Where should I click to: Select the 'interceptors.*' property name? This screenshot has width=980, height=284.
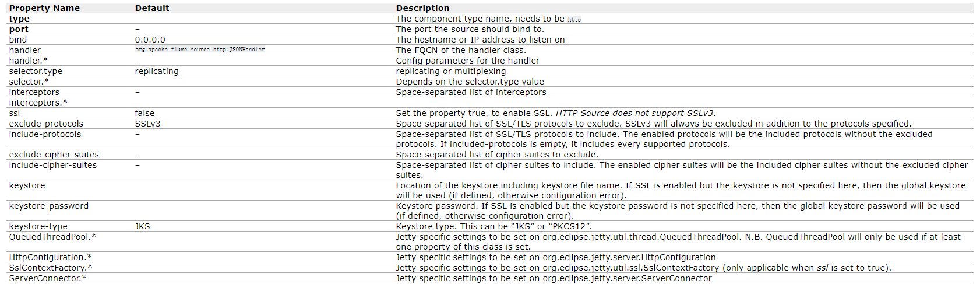point(38,103)
